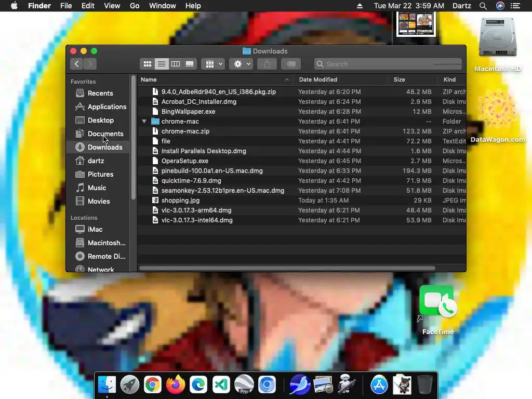Click the horizontal scrollbar in the file list
This screenshot has height=399, width=532.
tap(287, 268)
